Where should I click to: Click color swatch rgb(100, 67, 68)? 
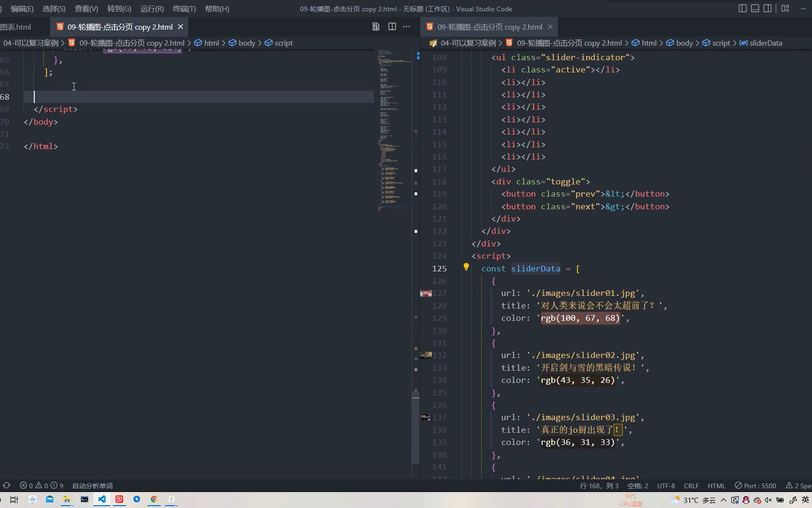coord(580,318)
